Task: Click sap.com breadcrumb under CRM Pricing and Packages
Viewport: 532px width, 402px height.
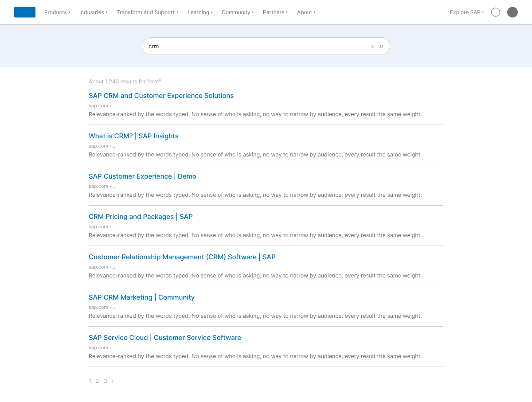Action: coord(102,226)
